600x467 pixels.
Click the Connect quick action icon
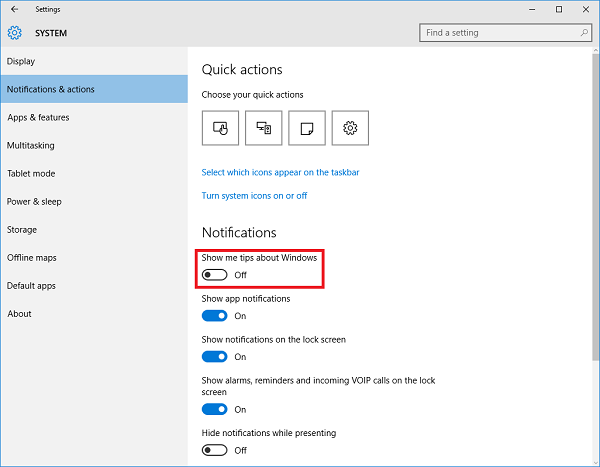click(x=264, y=128)
